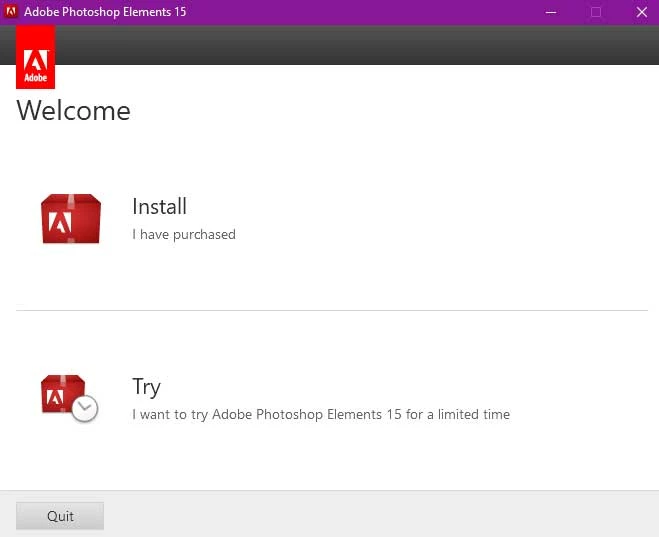
Task: Click the Try package icon with clock
Action: click(70, 398)
